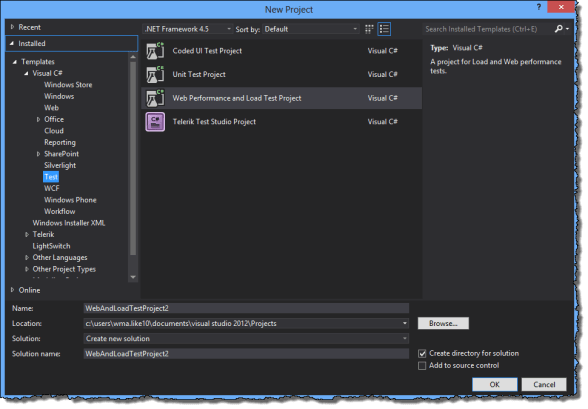
Task: Open the Sort by Default dropdown
Action: [x=310, y=29]
